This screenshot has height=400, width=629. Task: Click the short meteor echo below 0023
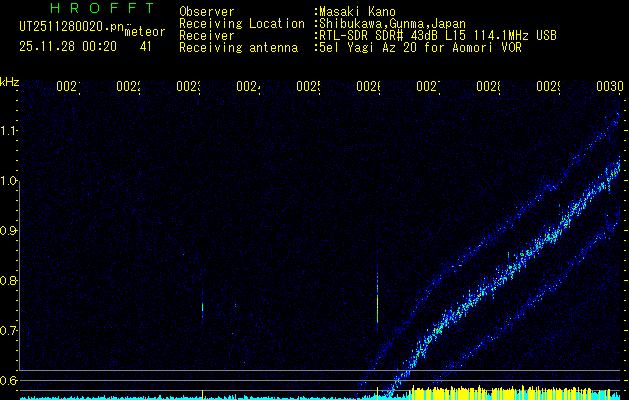point(203,308)
